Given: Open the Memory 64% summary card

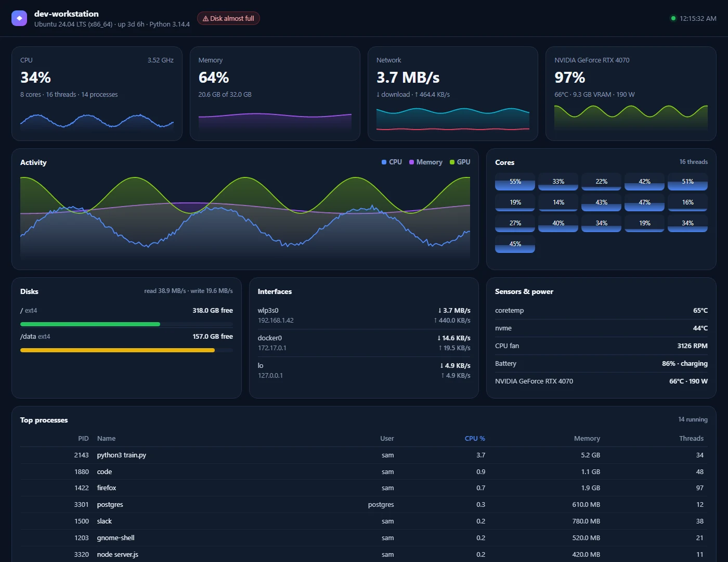Looking at the screenshot, I should 275,94.
